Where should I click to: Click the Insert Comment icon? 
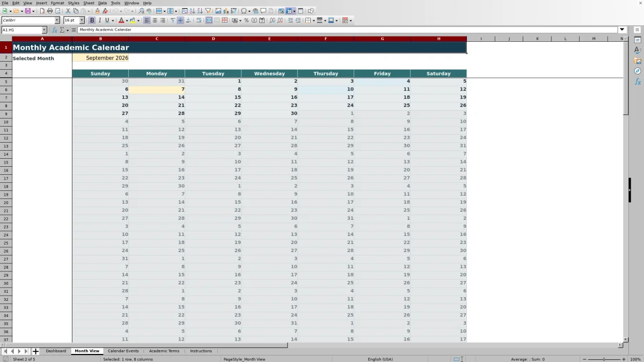263,11
